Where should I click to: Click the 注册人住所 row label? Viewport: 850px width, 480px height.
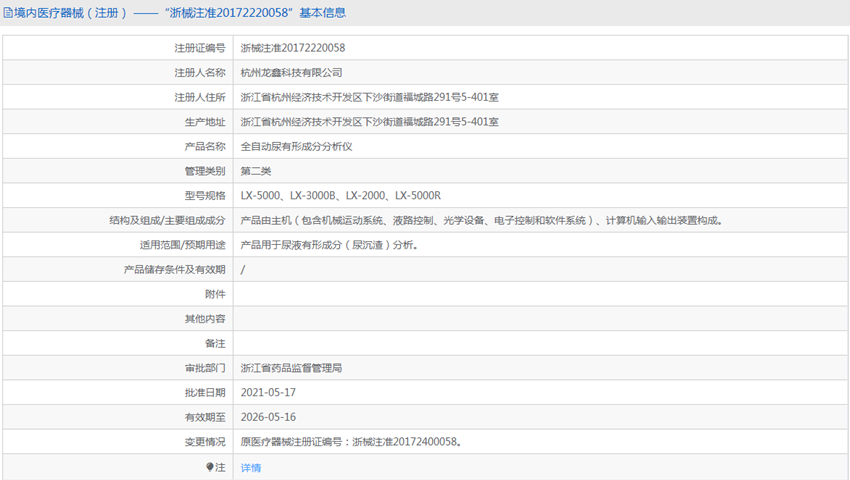tap(200, 97)
